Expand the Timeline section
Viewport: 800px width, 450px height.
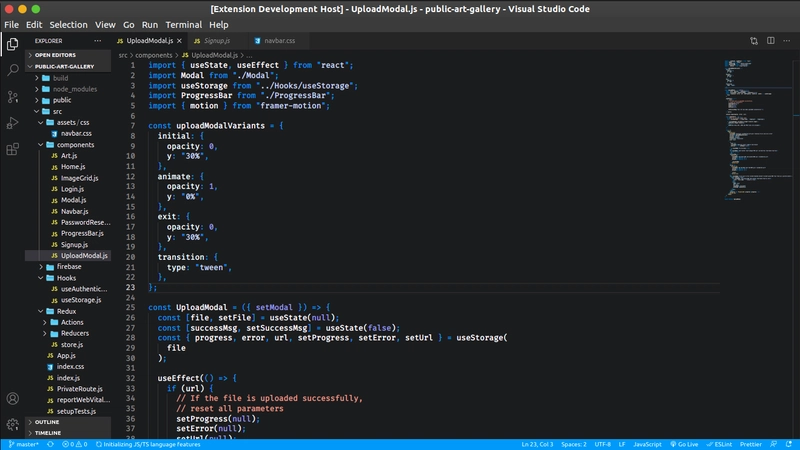68,433
